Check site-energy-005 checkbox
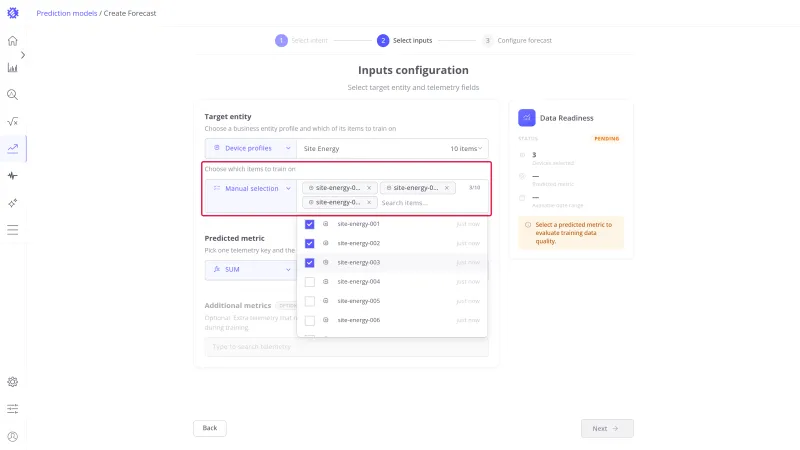 (310, 301)
